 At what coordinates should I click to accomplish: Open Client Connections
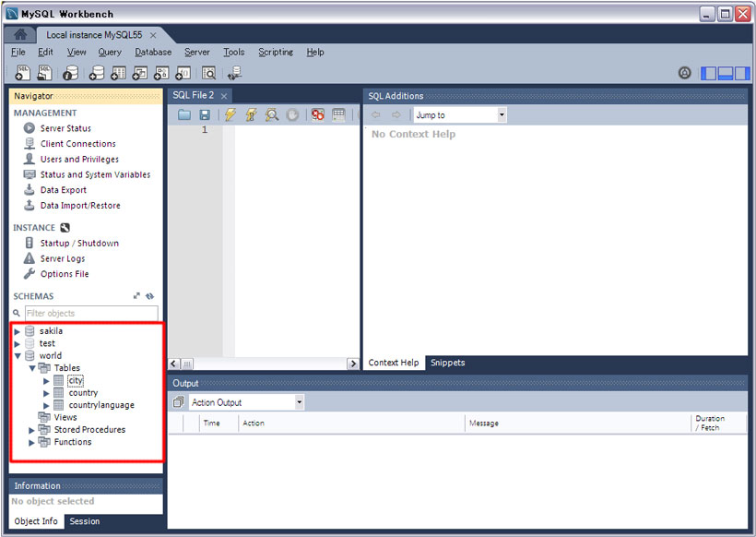tap(78, 144)
